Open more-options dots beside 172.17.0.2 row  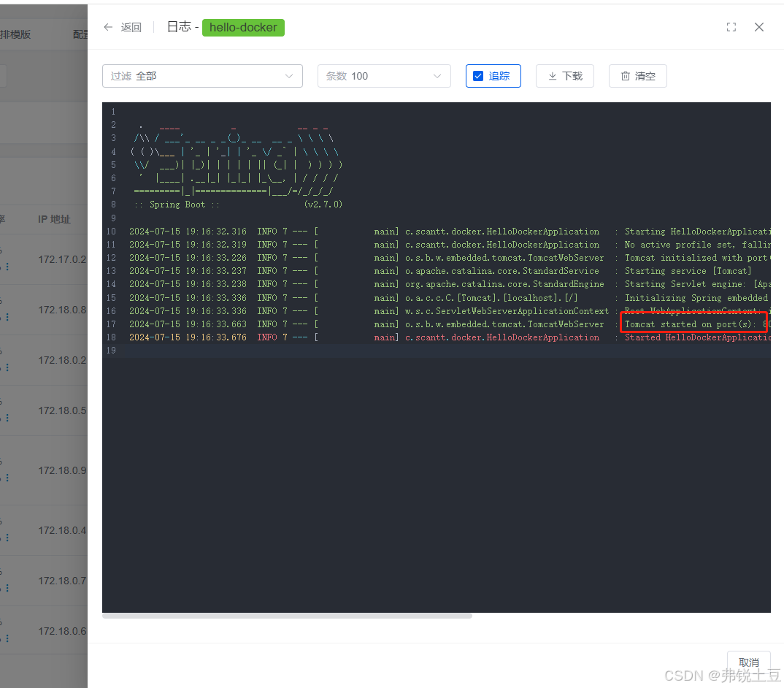[x=7, y=267]
